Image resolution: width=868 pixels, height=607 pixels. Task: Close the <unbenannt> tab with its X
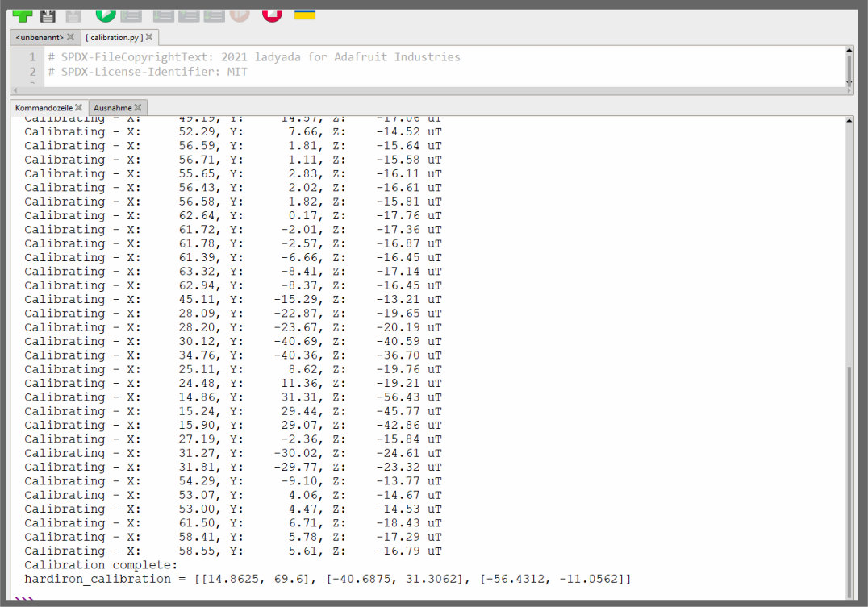pyautogui.click(x=70, y=37)
